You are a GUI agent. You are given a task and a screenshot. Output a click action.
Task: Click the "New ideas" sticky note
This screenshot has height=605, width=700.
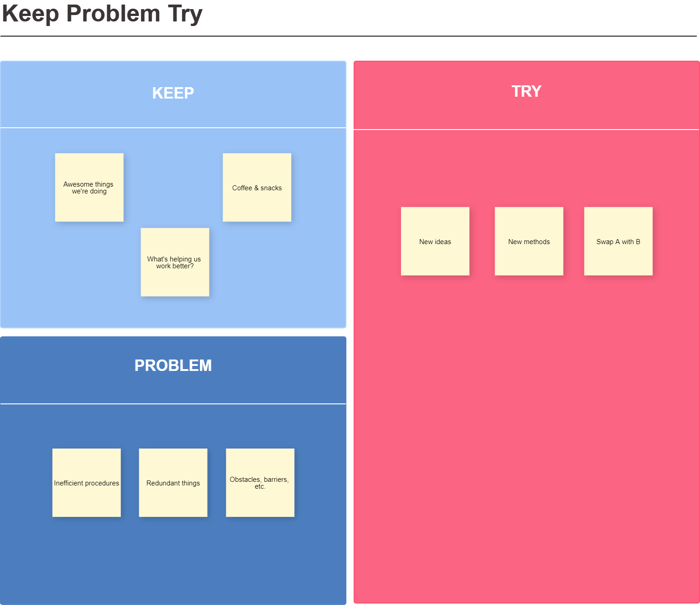[x=435, y=241]
